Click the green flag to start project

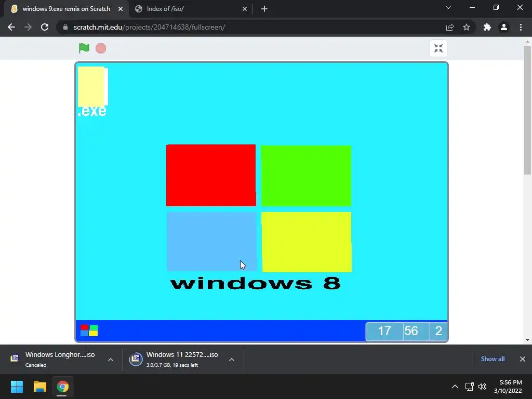click(84, 48)
